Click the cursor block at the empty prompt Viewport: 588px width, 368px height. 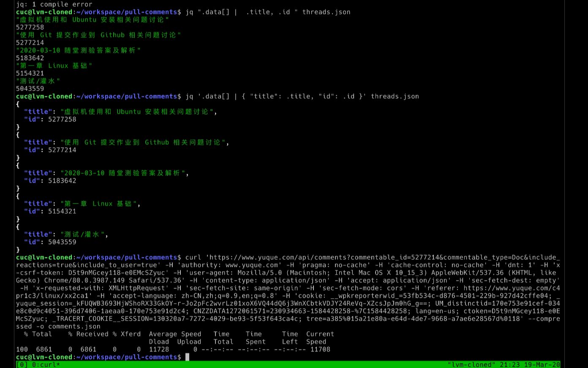(187, 357)
